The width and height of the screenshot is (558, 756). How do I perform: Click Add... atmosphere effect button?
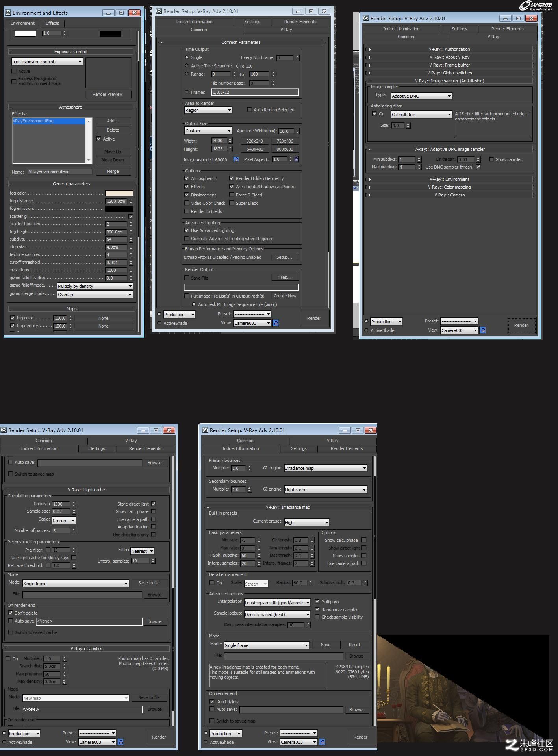pos(113,121)
